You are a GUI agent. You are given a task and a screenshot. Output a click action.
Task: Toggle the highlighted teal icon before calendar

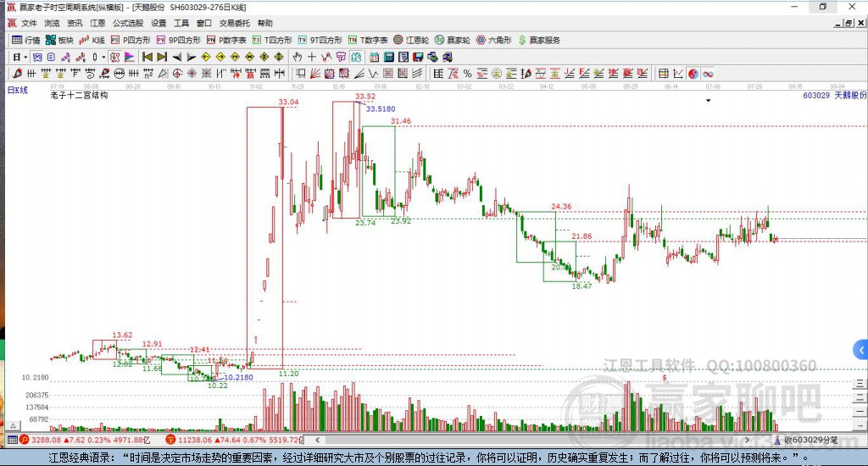(x=356, y=57)
